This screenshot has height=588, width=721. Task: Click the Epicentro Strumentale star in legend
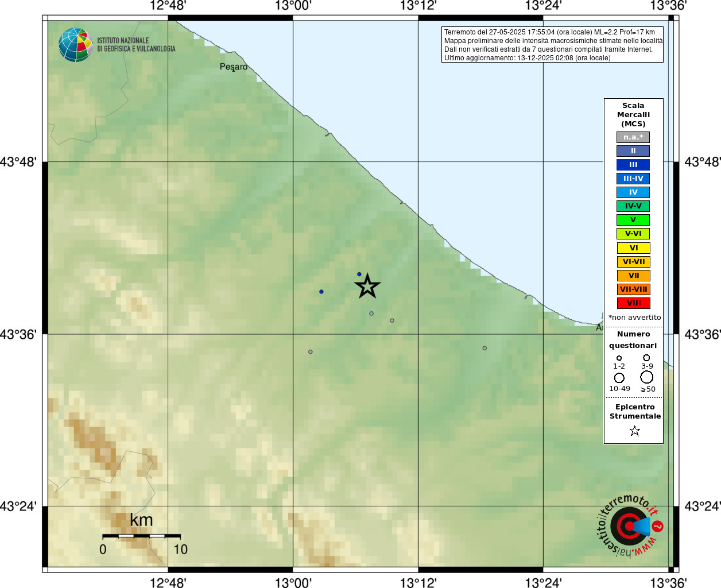coord(634,431)
